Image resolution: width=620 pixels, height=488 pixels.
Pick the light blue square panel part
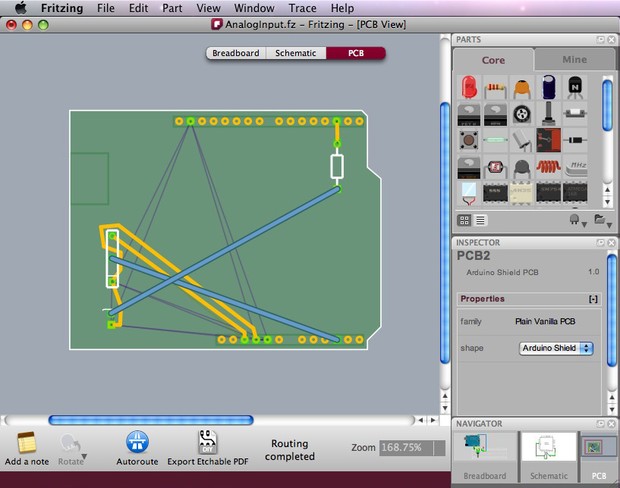coord(469,193)
